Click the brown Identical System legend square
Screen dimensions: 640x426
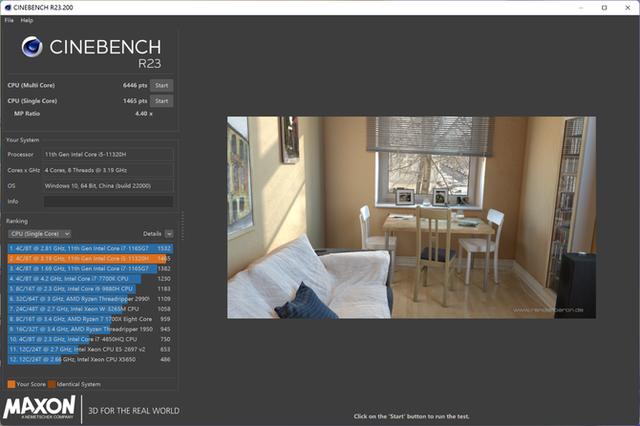(x=52, y=382)
